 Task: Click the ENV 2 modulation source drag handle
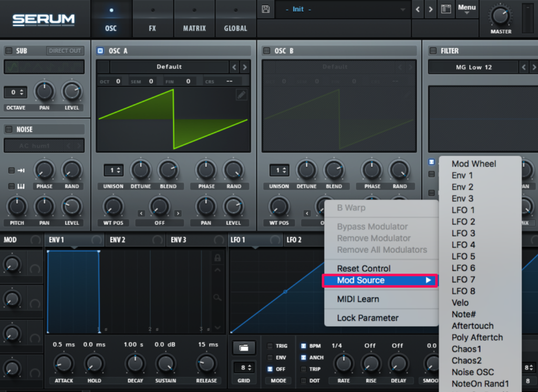(x=158, y=240)
